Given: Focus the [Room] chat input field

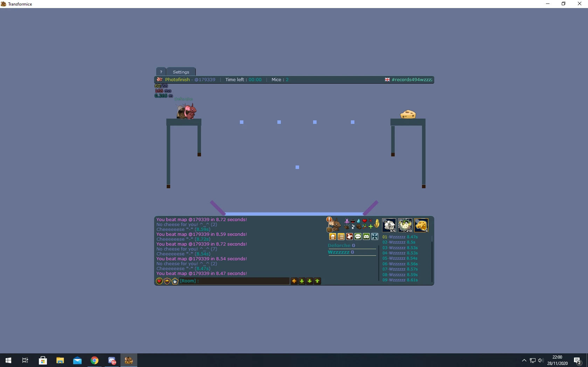Looking at the screenshot, I should click(x=234, y=281).
